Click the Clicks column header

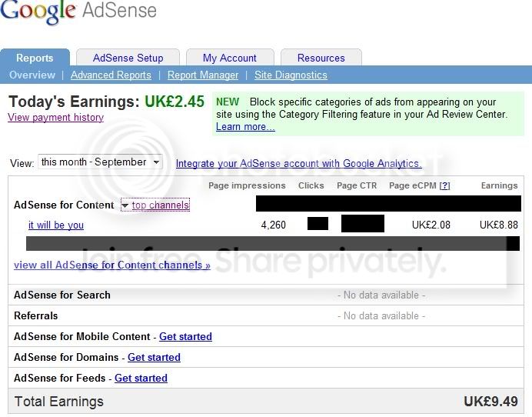311,185
